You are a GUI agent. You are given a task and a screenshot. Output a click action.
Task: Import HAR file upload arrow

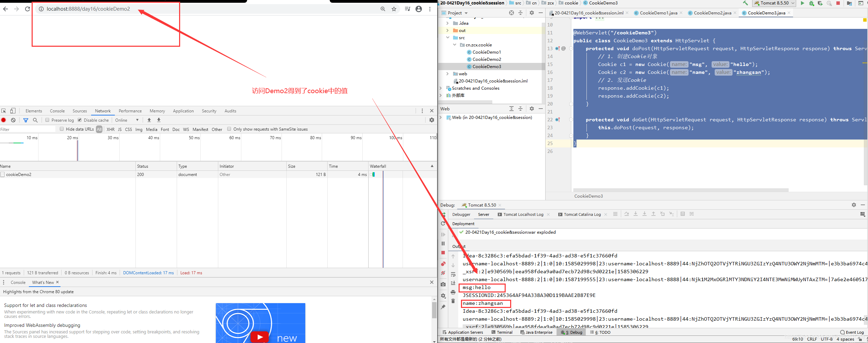click(149, 120)
